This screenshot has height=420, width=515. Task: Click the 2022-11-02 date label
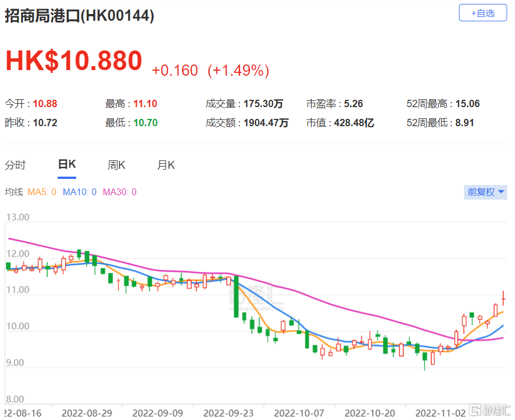[440, 413]
